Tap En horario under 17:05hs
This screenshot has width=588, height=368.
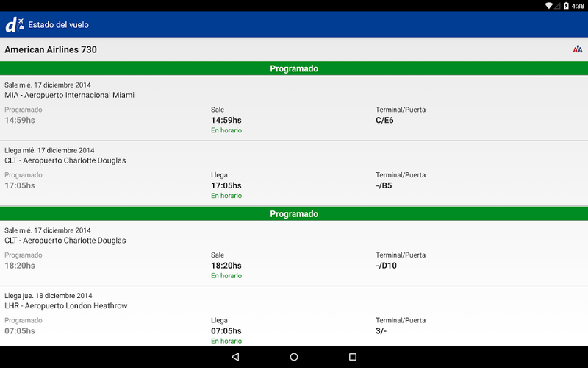(226, 196)
